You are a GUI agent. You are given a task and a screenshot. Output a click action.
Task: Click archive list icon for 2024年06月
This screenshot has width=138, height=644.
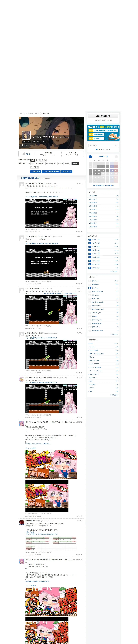pos(90,243)
